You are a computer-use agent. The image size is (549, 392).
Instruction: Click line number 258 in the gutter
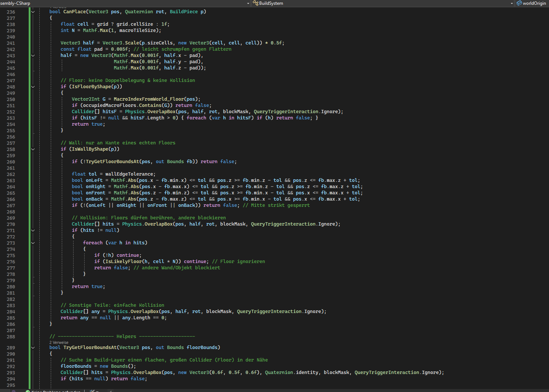point(11,150)
